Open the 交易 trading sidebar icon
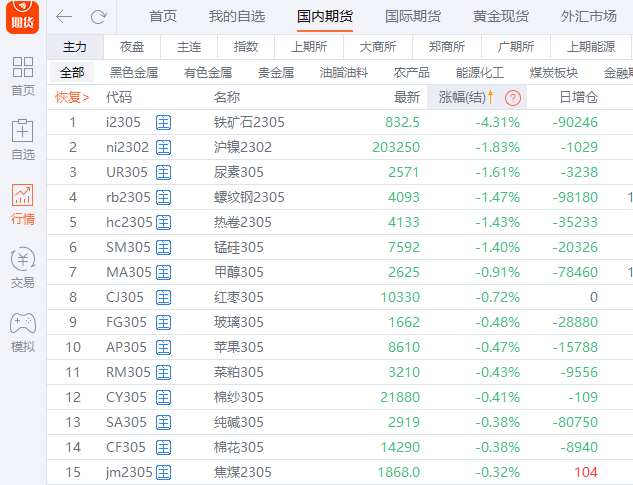This screenshot has width=633, height=485. 22,268
